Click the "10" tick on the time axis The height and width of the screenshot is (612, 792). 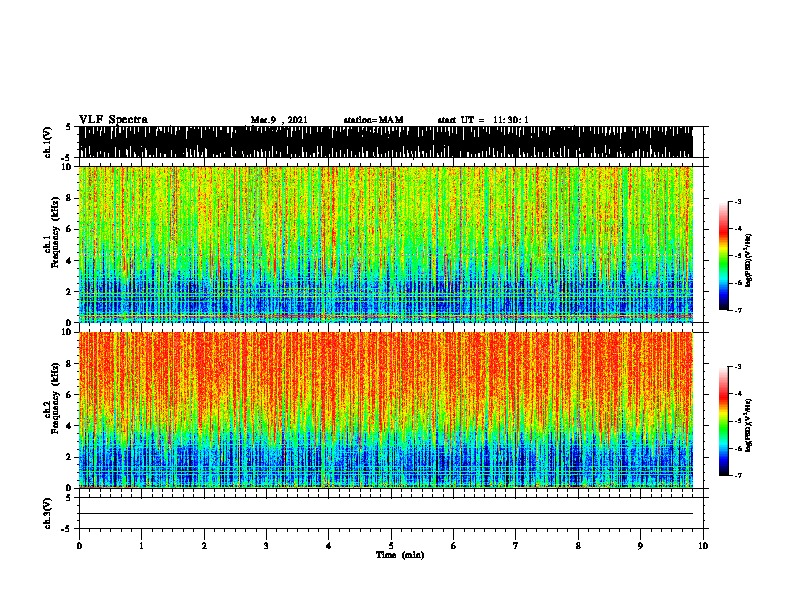click(x=703, y=546)
